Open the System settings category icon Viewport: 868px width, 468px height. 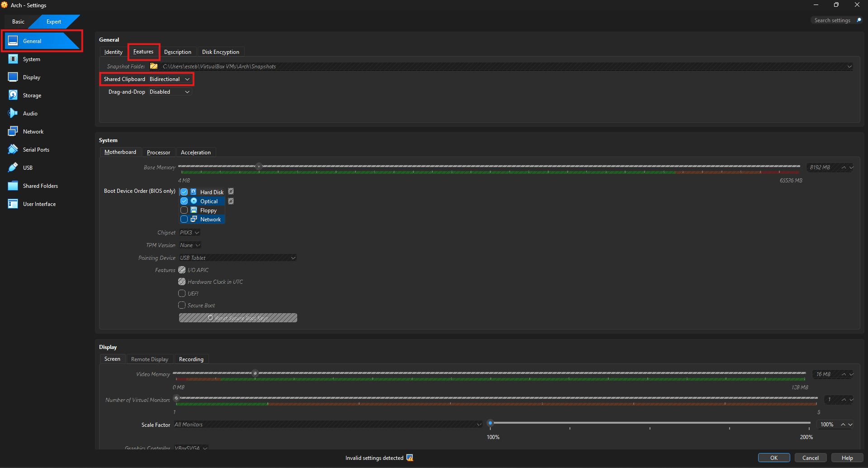coord(13,59)
